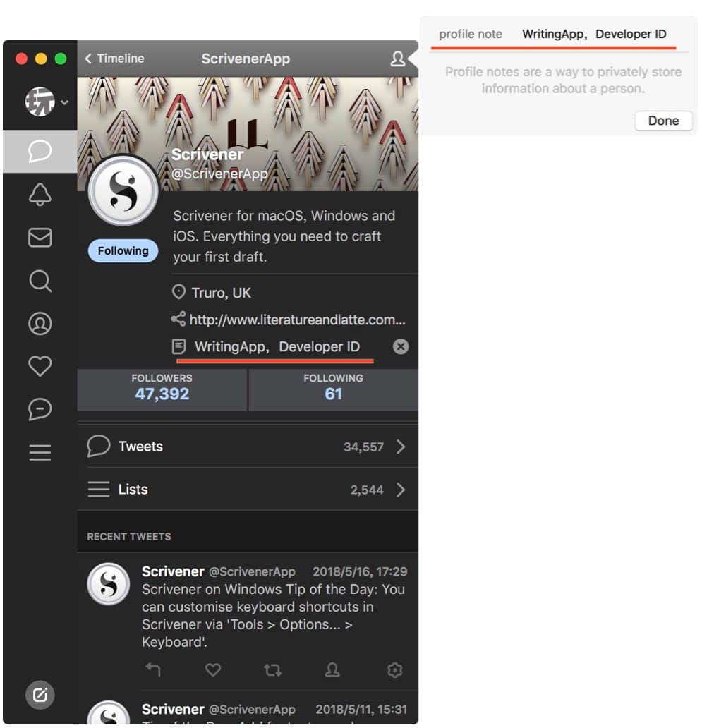This screenshot has height=728, width=714.
Task: Click the Scrivener bio description text
Action: pyautogui.click(x=284, y=236)
